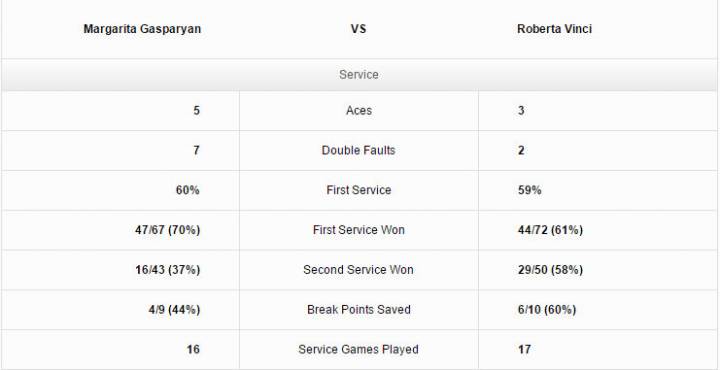
Task: Select the Double Faults stat label
Action: pos(359,151)
